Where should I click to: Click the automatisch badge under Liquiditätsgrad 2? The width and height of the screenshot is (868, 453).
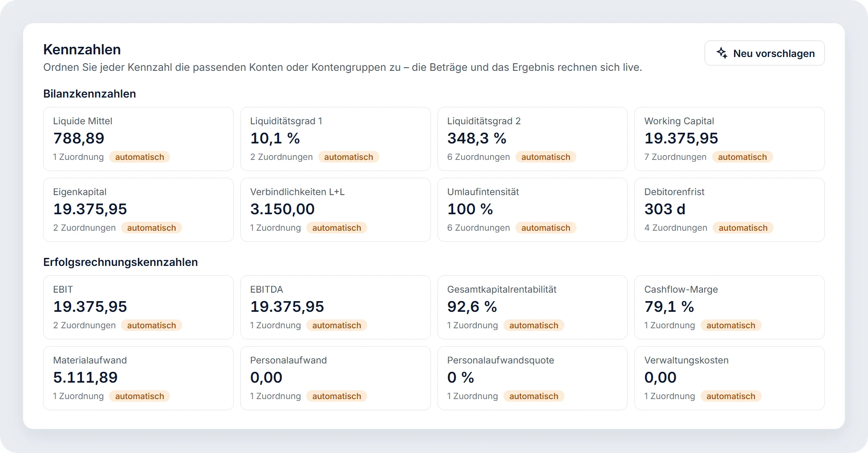click(546, 157)
